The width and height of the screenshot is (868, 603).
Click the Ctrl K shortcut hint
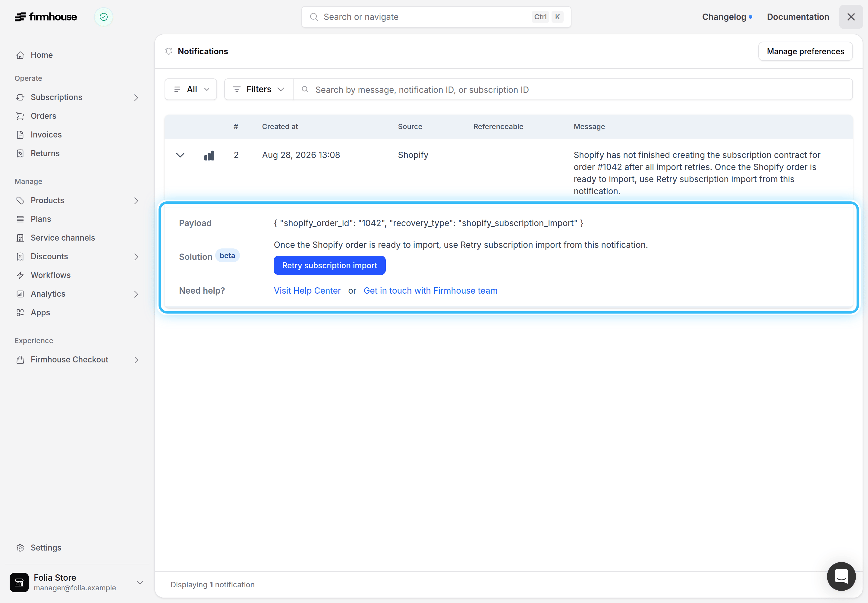coord(547,17)
